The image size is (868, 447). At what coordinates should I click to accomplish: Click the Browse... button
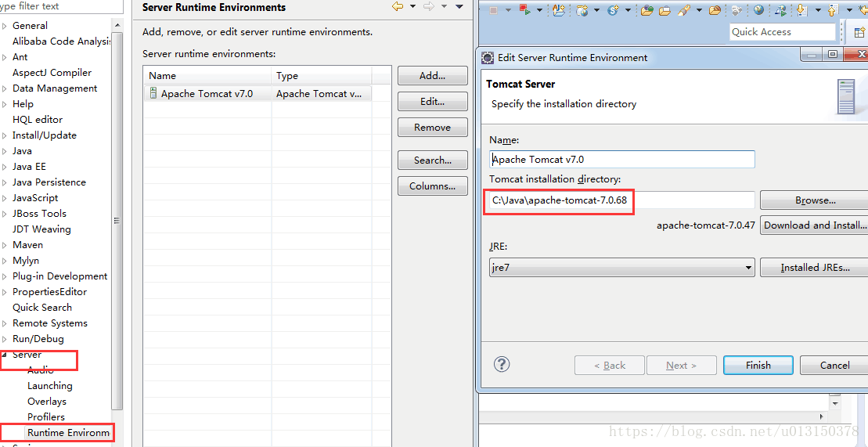click(x=815, y=200)
